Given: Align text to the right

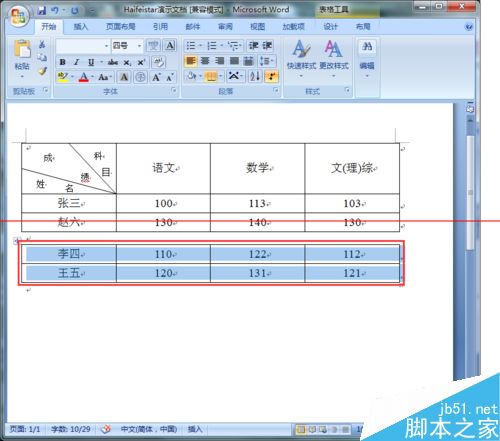Looking at the screenshot, I should (219, 61).
